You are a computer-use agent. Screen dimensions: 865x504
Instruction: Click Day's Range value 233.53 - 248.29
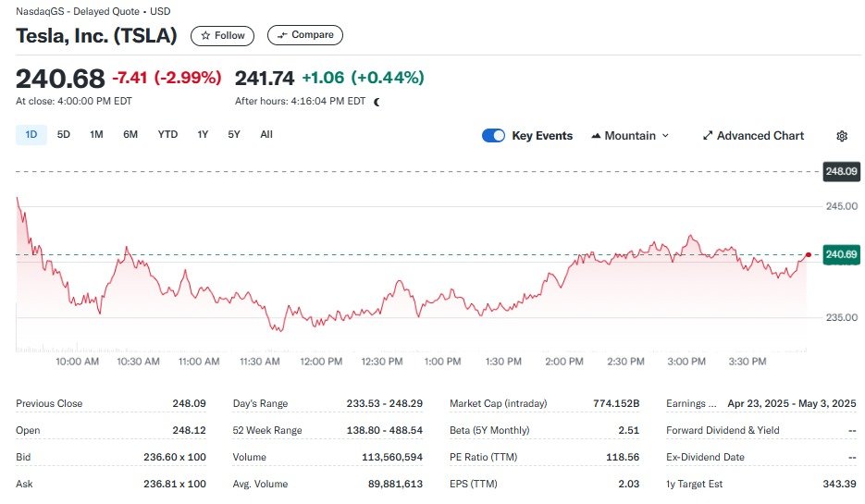point(385,403)
